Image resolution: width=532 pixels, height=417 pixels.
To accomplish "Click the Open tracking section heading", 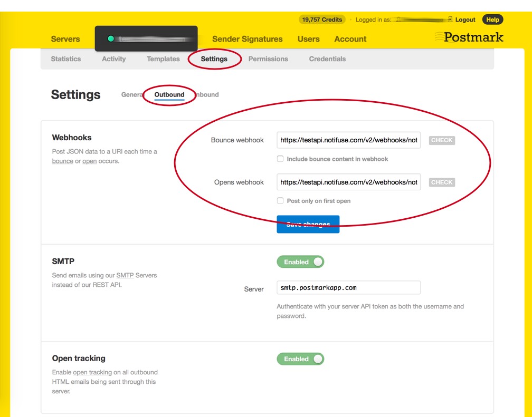I will (79, 358).
